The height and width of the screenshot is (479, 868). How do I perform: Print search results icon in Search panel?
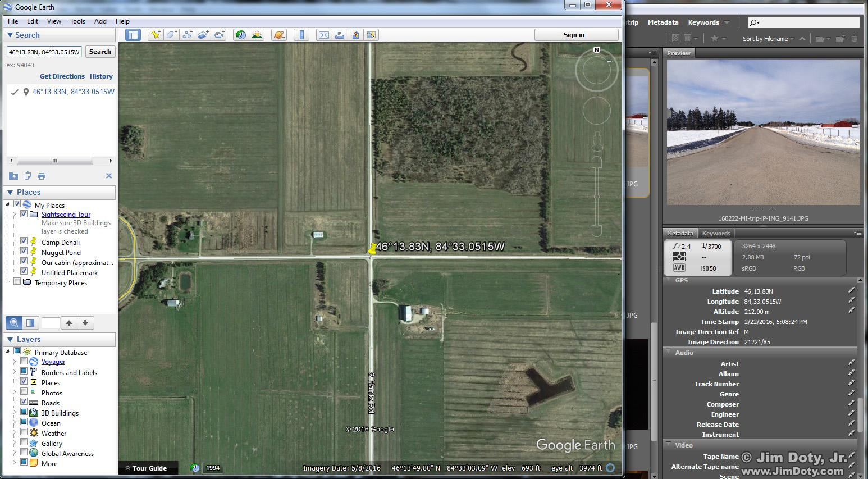(42, 176)
